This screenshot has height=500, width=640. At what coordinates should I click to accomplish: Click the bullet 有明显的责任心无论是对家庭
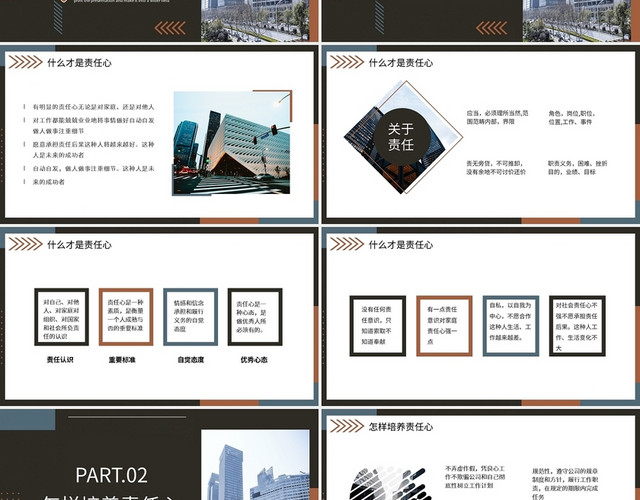(x=93, y=107)
